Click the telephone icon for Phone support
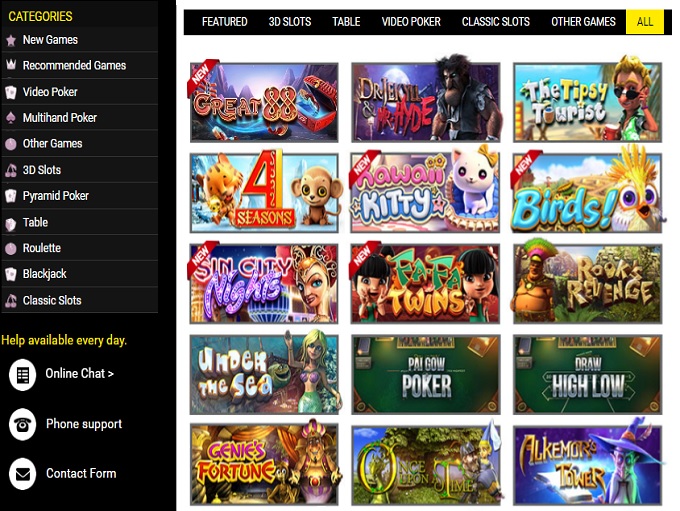Viewport: 680px width, 511px height. pyautogui.click(x=23, y=424)
